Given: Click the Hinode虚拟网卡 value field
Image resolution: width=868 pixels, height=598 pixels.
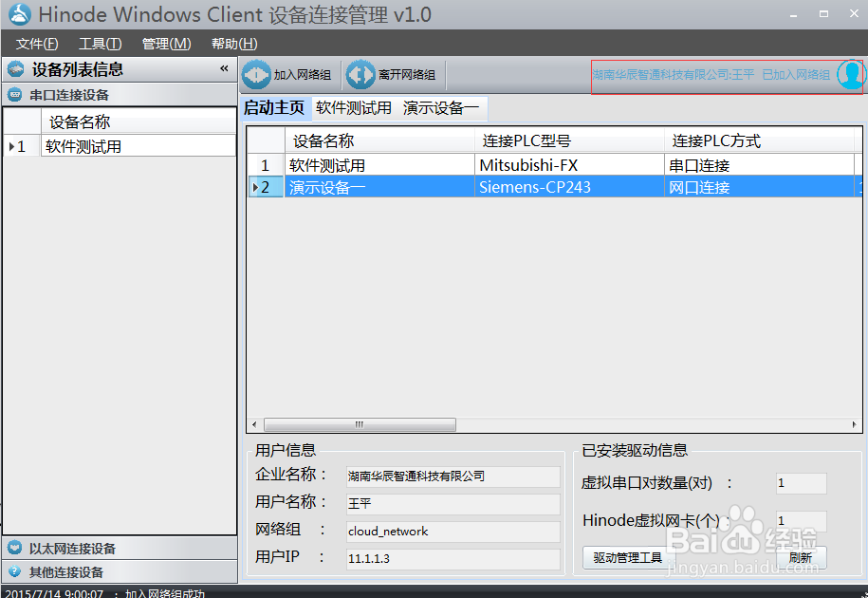Looking at the screenshot, I should point(801,521).
